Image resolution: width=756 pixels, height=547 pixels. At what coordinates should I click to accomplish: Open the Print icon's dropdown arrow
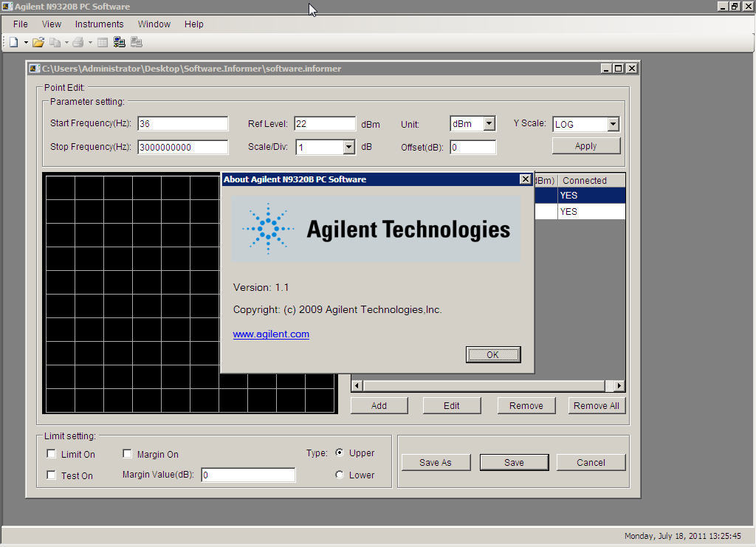[x=90, y=42]
